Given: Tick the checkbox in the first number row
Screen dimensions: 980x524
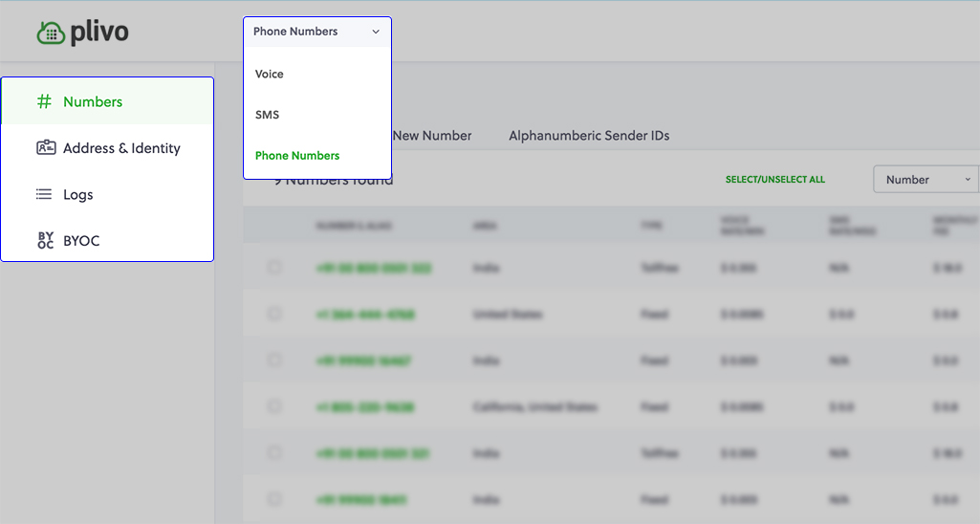Looking at the screenshot, I should pos(274,268).
